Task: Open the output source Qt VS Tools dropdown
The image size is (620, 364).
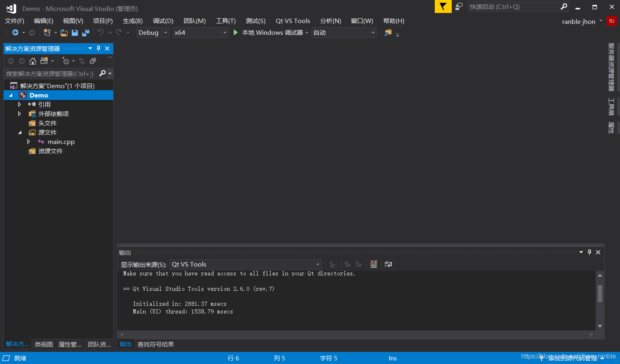Action: [x=246, y=265]
